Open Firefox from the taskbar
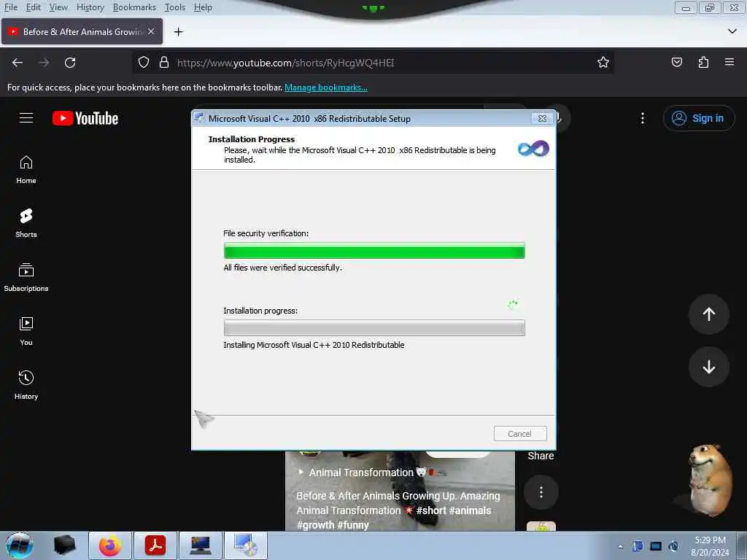Screen dimensions: 747x560 (x=109, y=545)
